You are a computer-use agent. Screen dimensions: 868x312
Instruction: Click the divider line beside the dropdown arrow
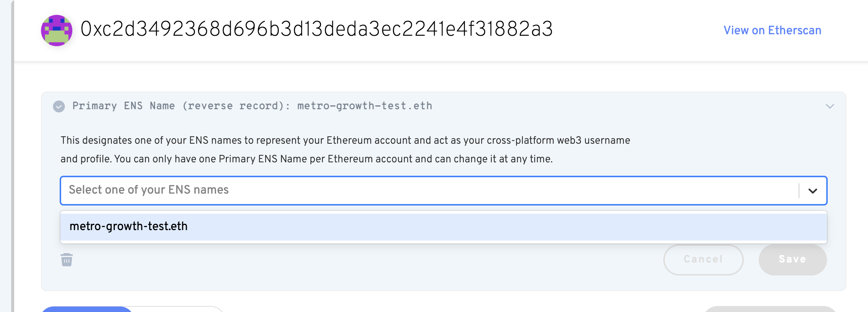(799, 191)
